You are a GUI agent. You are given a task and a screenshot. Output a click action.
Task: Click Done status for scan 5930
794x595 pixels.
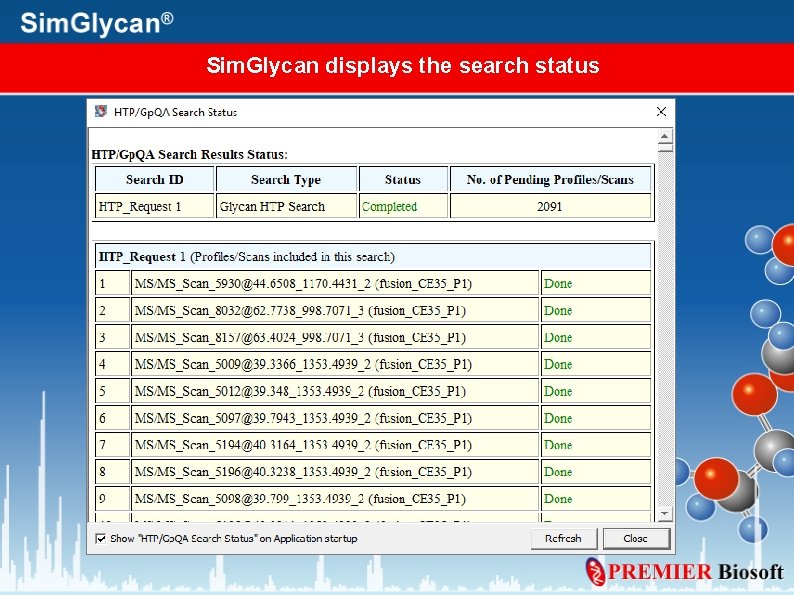coord(596,284)
